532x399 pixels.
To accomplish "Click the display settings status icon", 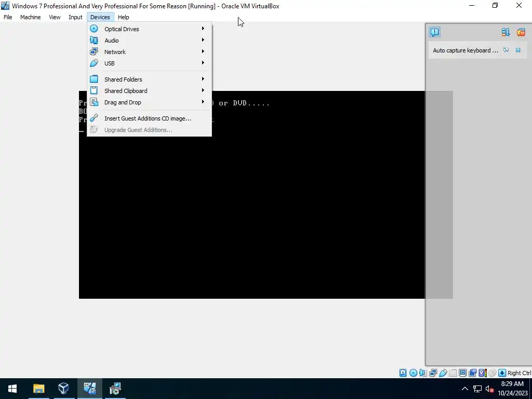I will (x=462, y=373).
